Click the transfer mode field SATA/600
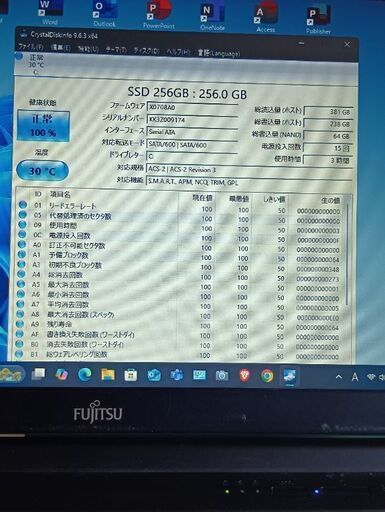 tap(192, 145)
